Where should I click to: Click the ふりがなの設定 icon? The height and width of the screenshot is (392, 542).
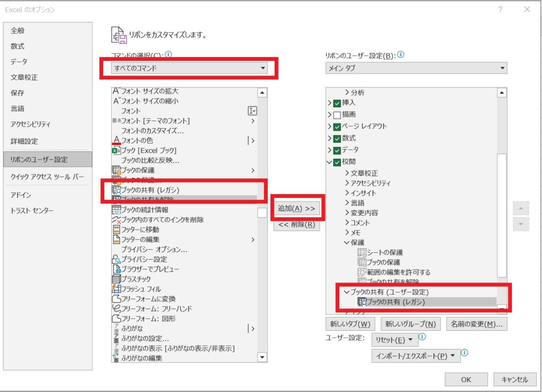coord(116,338)
